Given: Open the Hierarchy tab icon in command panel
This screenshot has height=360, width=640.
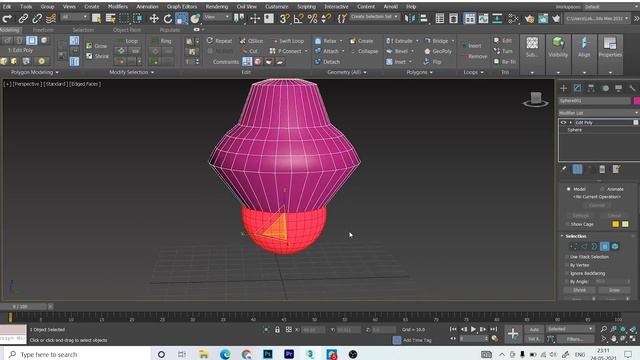Looking at the screenshot, I should click(x=591, y=88).
